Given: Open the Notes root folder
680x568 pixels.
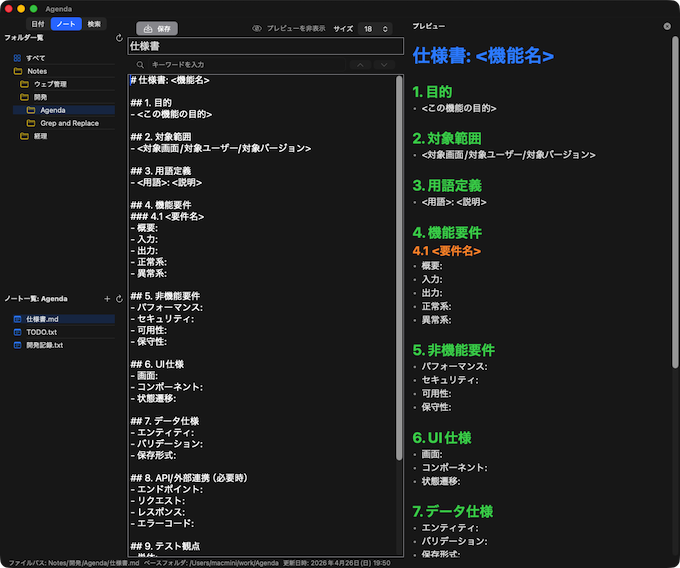Looking at the screenshot, I should point(36,71).
